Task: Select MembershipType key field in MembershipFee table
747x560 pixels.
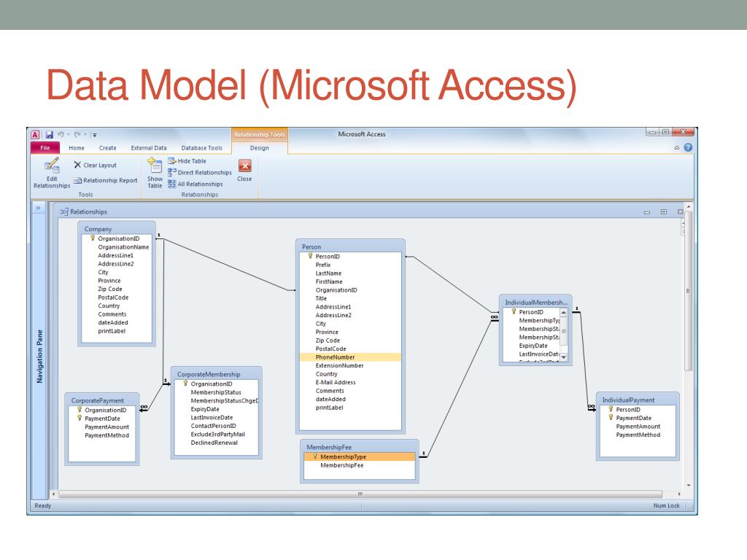Action: pyautogui.click(x=359, y=456)
